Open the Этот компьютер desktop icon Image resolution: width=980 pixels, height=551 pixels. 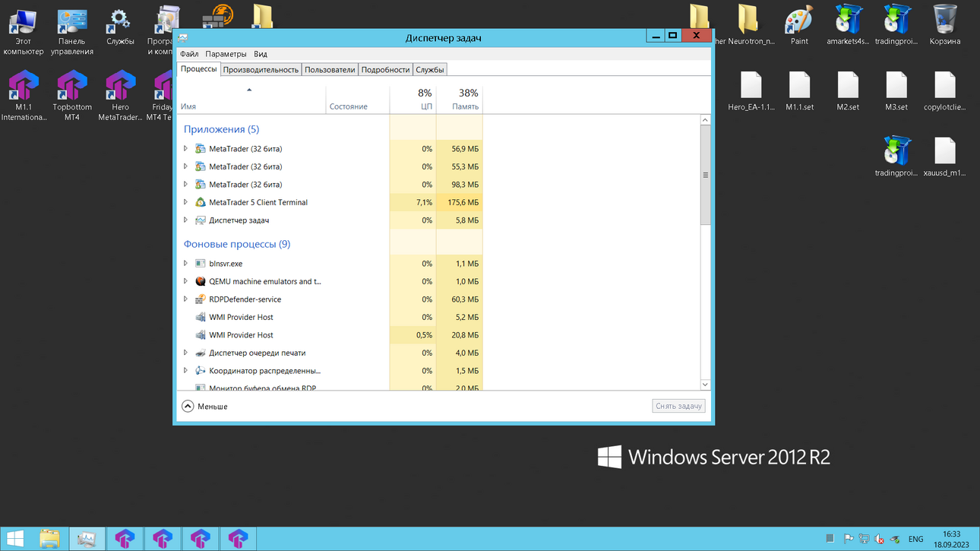point(23,30)
